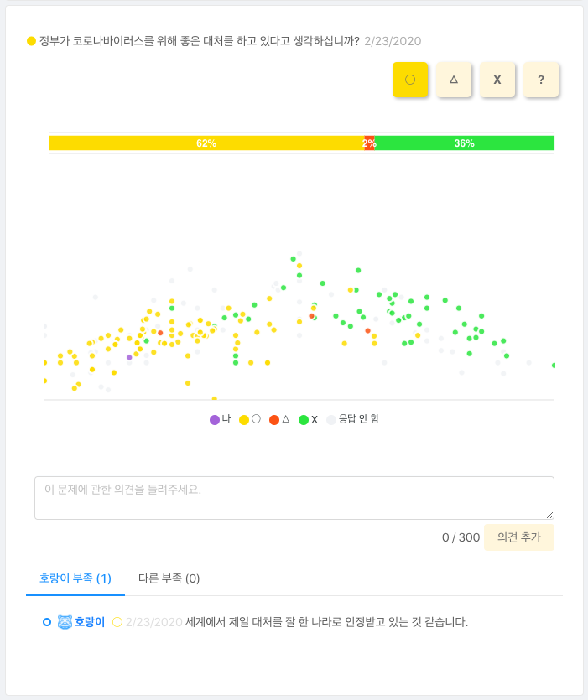The height and width of the screenshot is (700, 588).
Task: Switch to the 호랑이 부족 (1) tab
Action: coord(75,578)
